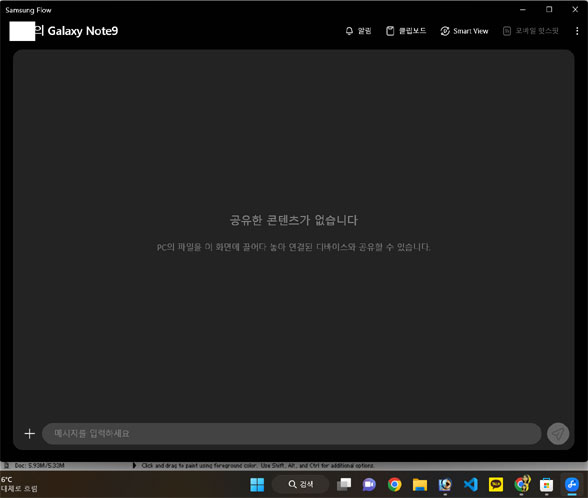Open KakaoTalk from the taskbar
The width and height of the screenshot is (588, 498).
click(x=496, y=484)
